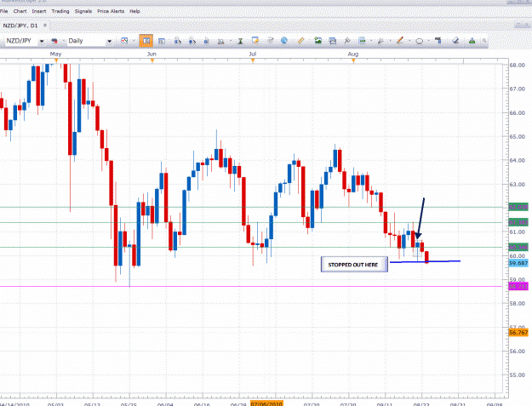Open the dropdown beside the bars icon
Image resolution: width=532 pixels, height=406 pixels.
[371, 41]
